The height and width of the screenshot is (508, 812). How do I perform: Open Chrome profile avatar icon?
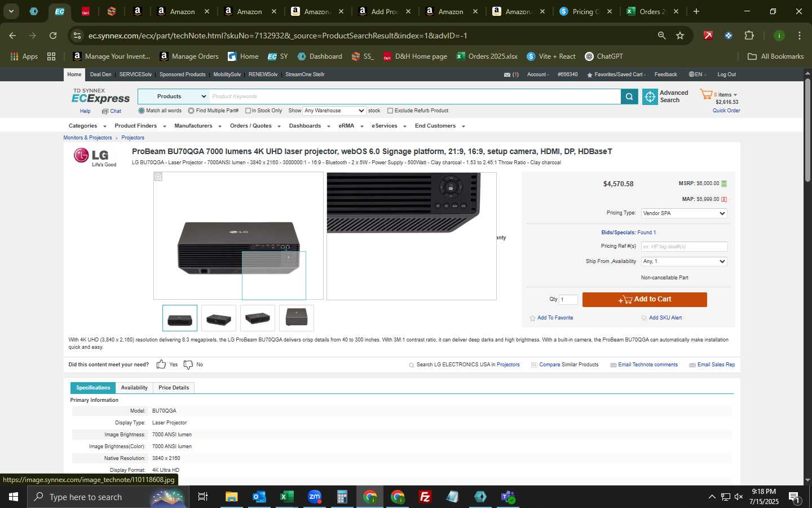point(779,36)
